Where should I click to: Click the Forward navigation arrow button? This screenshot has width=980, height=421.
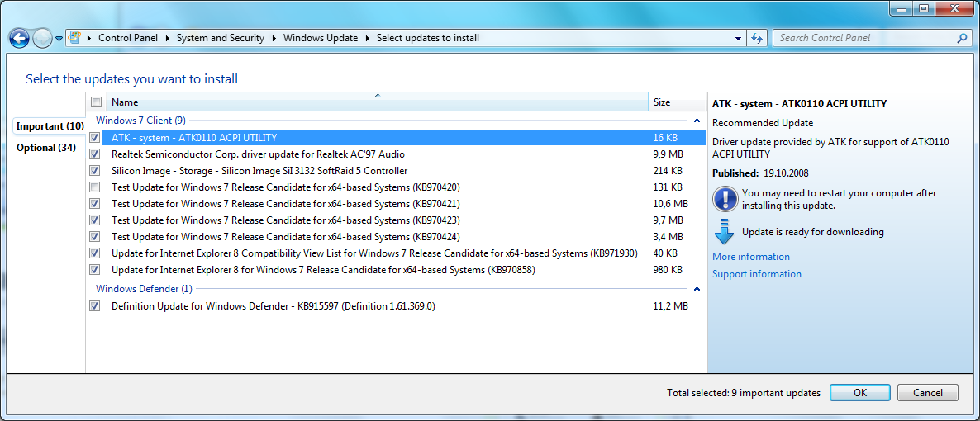coord(42,38)
